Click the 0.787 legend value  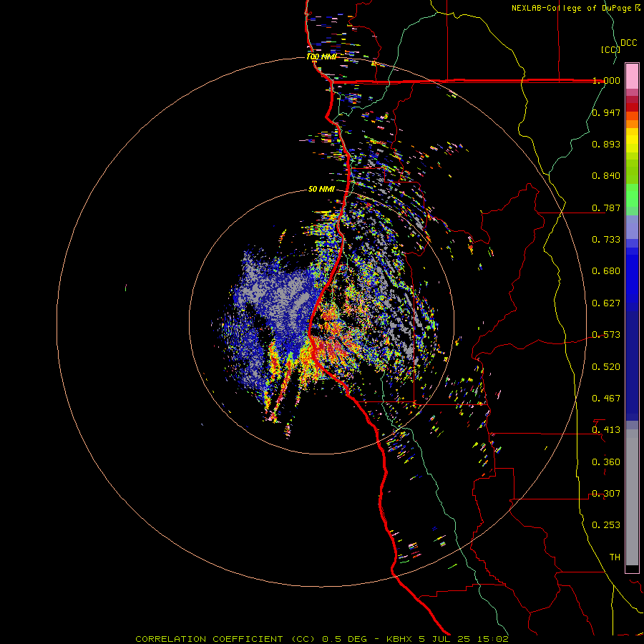pos(606,208)
